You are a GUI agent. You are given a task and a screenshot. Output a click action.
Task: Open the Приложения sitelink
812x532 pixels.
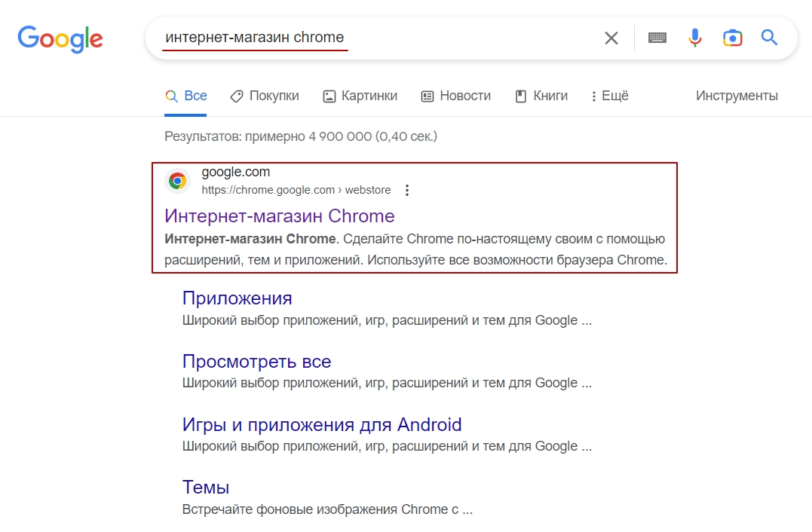click(x=237, y=298)
